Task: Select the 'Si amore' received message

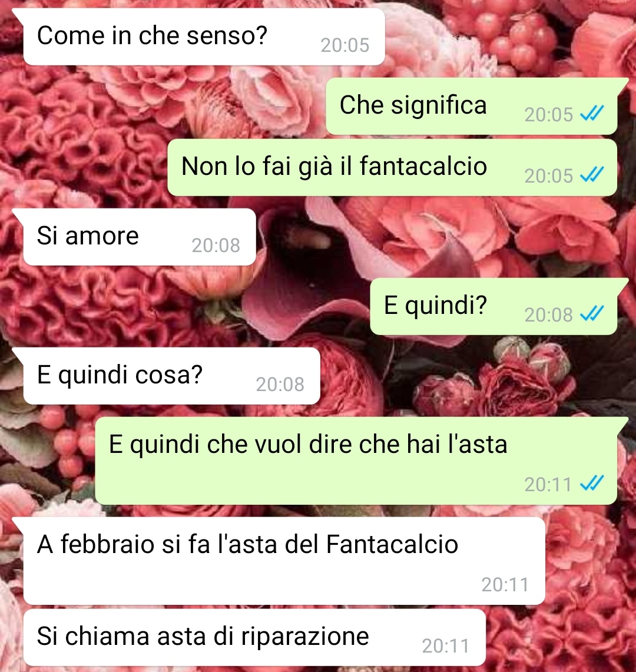Action: [x=140, y=237]
